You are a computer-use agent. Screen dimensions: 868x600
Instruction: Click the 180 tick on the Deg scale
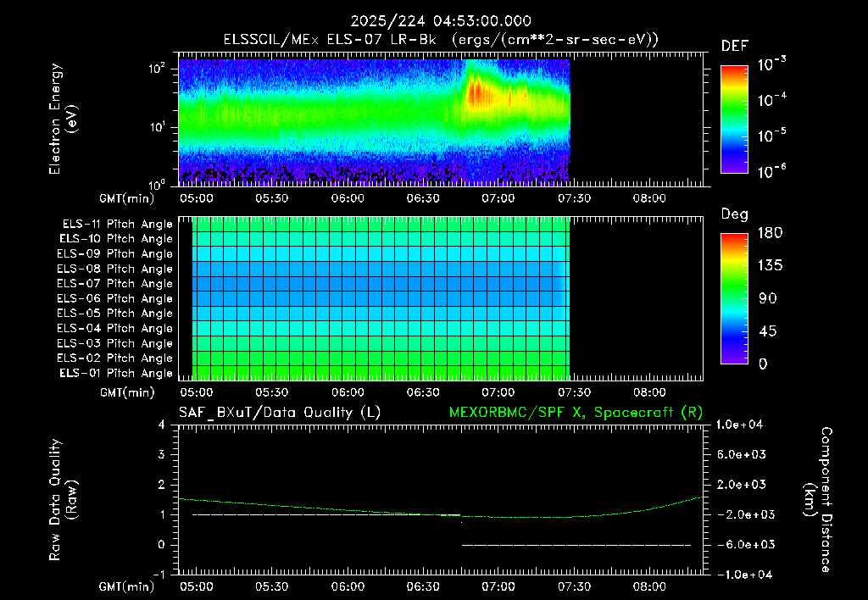tap(771, 232)
